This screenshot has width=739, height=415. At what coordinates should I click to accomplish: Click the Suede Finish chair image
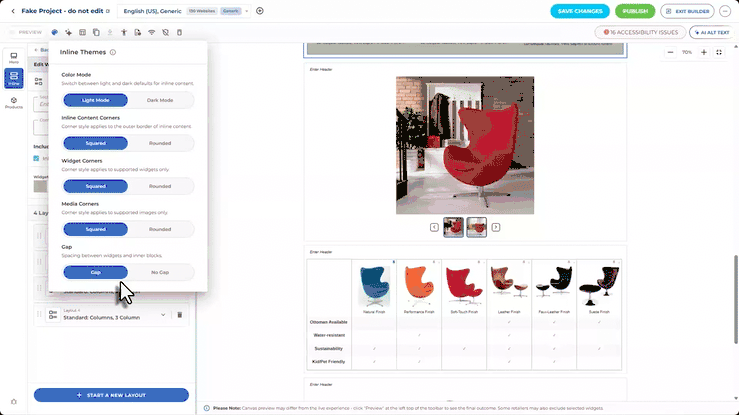[599, 285]
